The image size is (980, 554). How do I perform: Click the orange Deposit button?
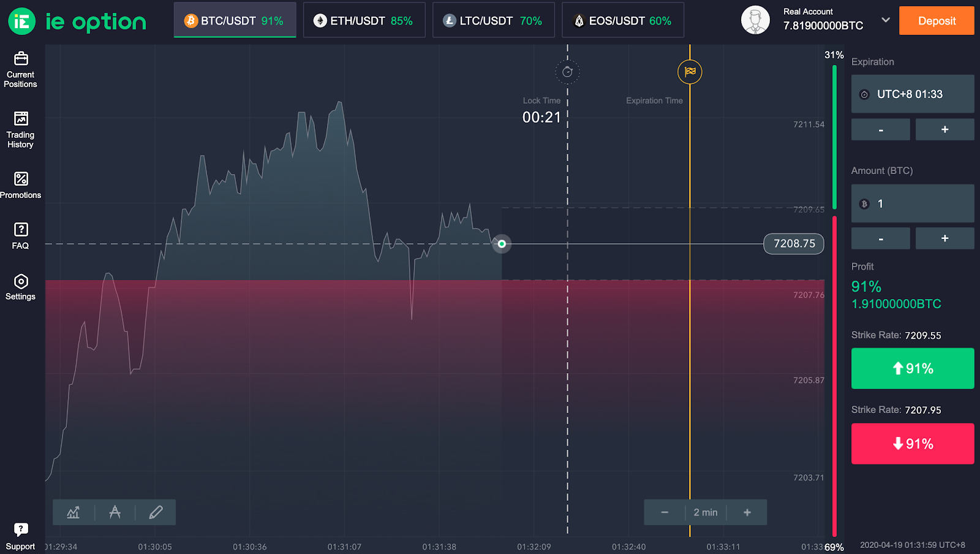pos(937,21)
